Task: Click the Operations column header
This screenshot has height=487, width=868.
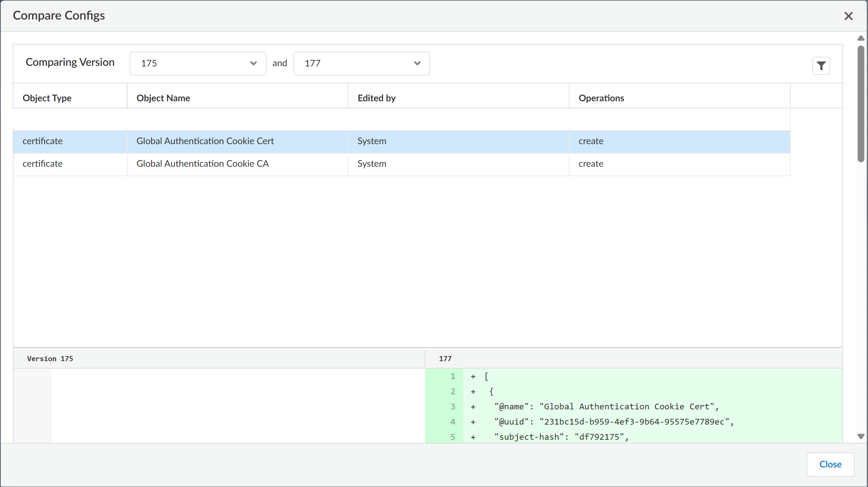Action: (x=601, y=98)
